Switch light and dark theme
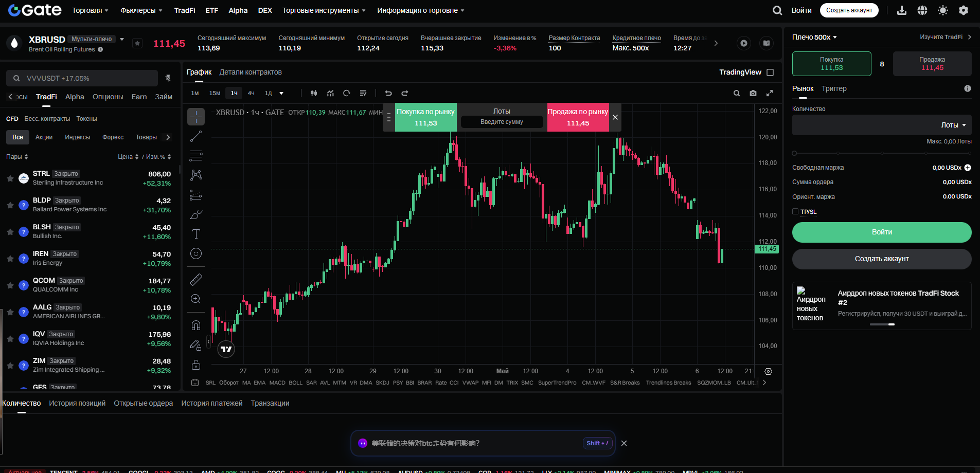 943,10
